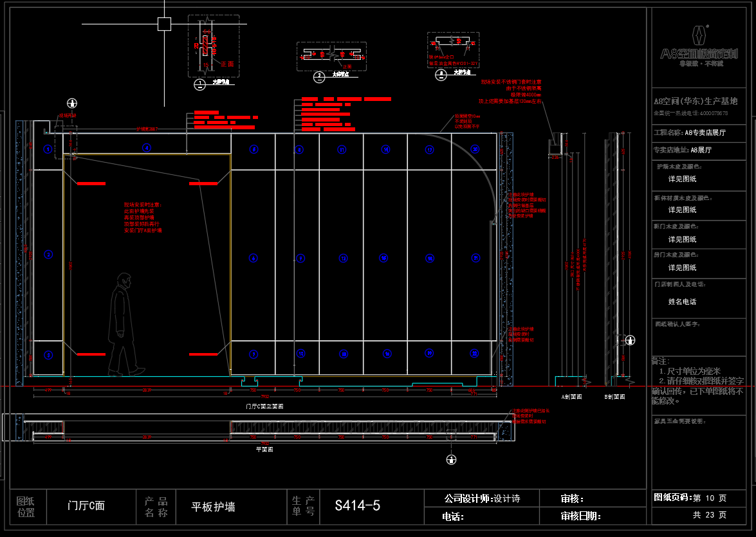This screenshot has height=537, width=756.
Task: Select the drawing position text 门厅C面
Action: pyautogui.click(x=86, y=506)
